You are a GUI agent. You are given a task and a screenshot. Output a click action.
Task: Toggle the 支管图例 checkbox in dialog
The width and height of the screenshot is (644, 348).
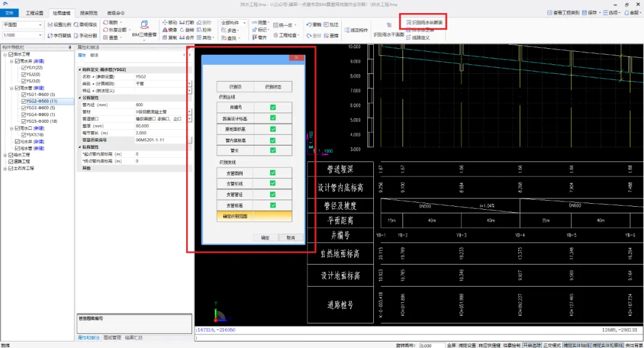[x=273, y=173]
